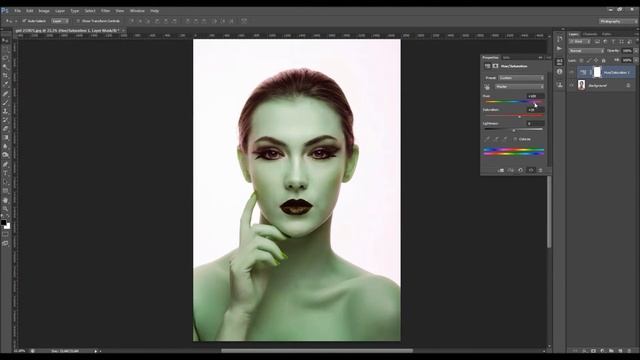
Task: Open the Image menu
Action: click(44, 11)
